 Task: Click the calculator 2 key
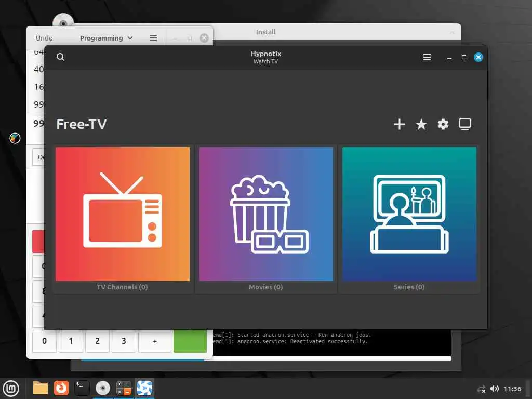pyautogui.click(x=97, y=341)
